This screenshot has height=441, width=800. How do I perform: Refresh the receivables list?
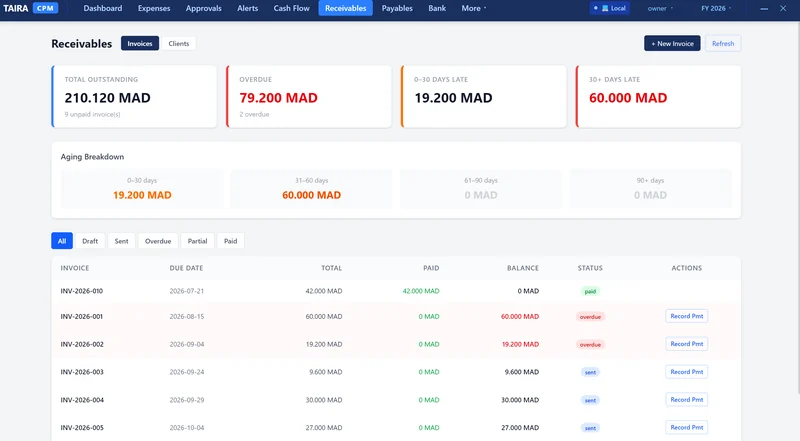[723, 43]
